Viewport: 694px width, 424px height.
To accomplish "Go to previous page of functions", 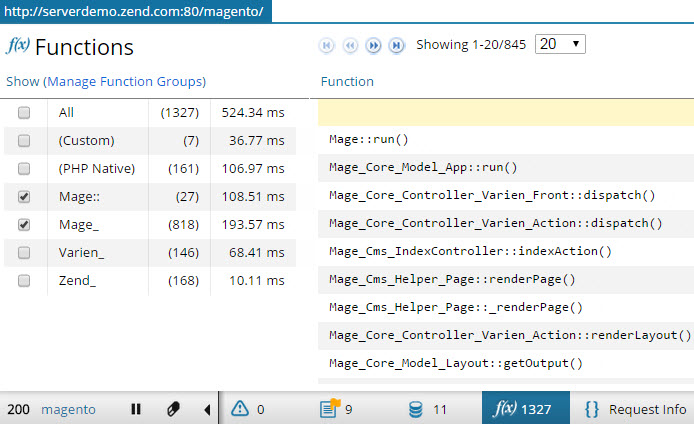I will click(350, 45).
